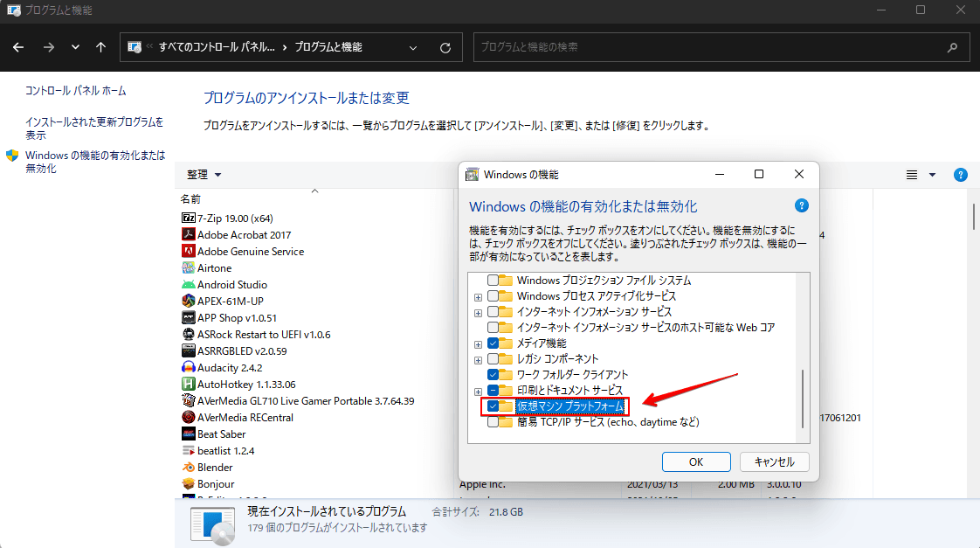
Task: Click the OK button in dialog
Action: (696, 461)
